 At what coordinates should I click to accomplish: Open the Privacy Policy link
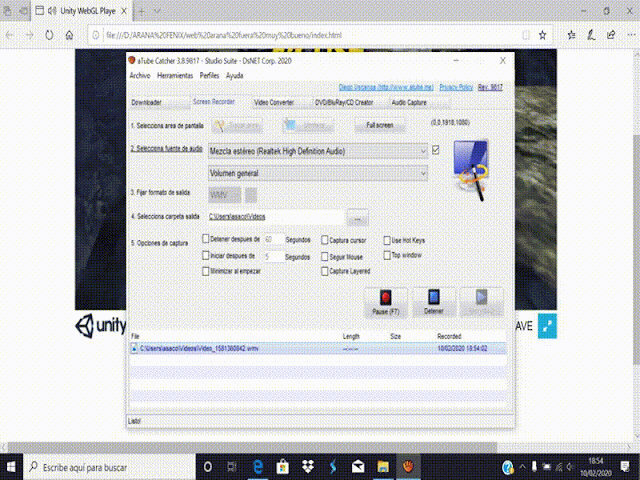tap(456, 87)
